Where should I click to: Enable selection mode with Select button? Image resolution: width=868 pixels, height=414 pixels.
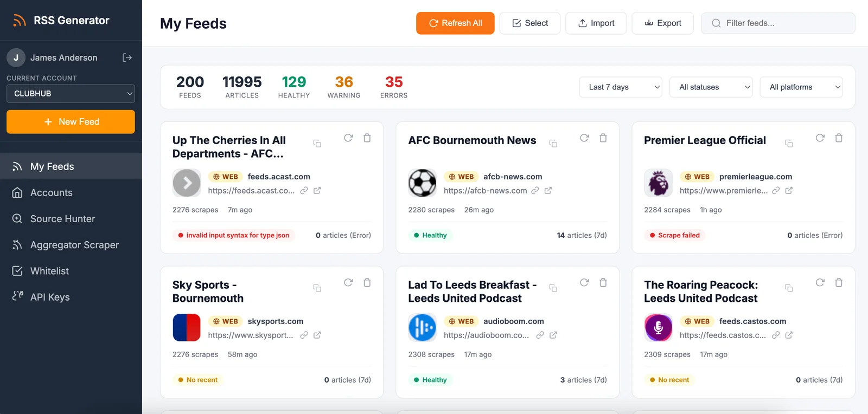click(529, 23)
